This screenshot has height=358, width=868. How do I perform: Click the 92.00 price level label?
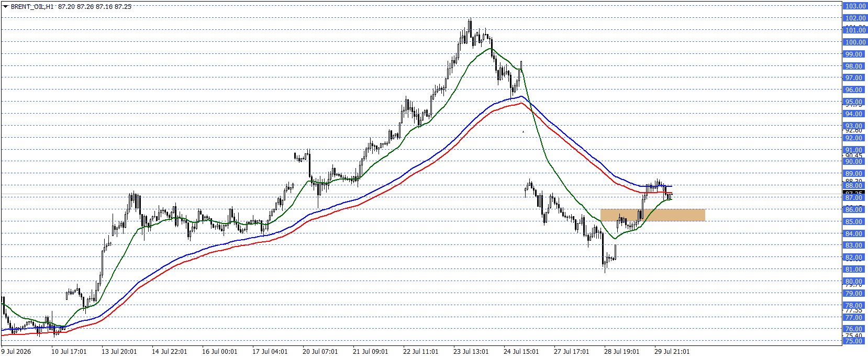point(855,138)
